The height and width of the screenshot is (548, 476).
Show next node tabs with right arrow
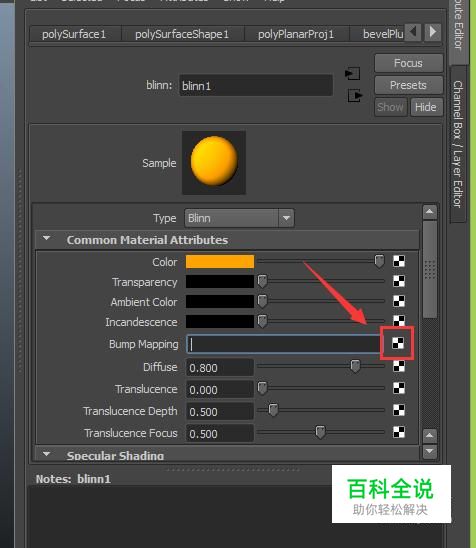point(433,32)
